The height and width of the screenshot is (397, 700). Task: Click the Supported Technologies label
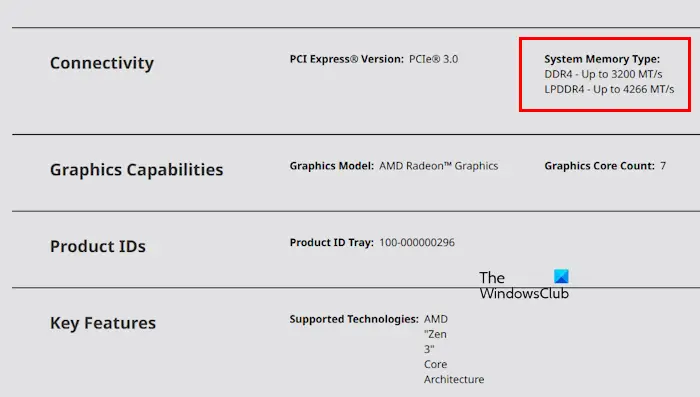tap(354, 319)
